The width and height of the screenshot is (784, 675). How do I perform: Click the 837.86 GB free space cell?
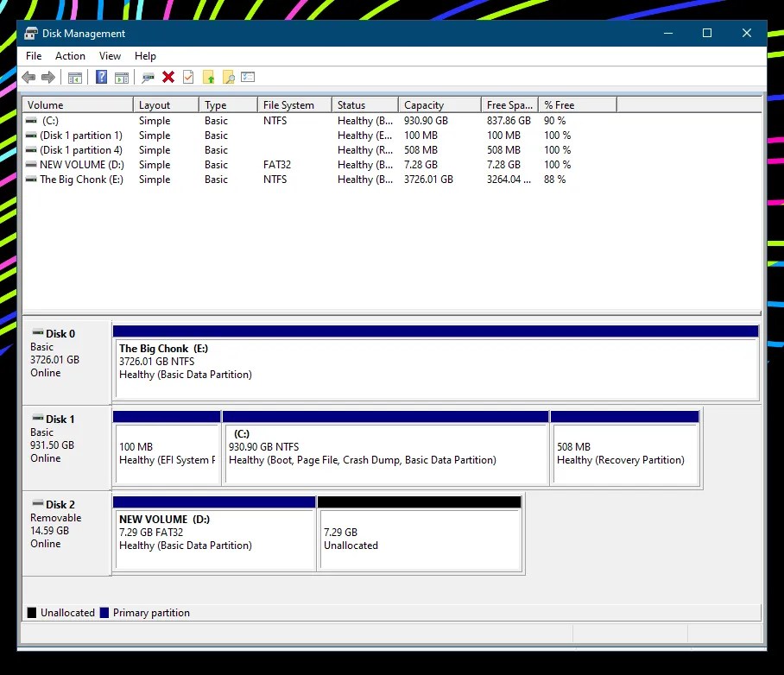tap(509, 121)
